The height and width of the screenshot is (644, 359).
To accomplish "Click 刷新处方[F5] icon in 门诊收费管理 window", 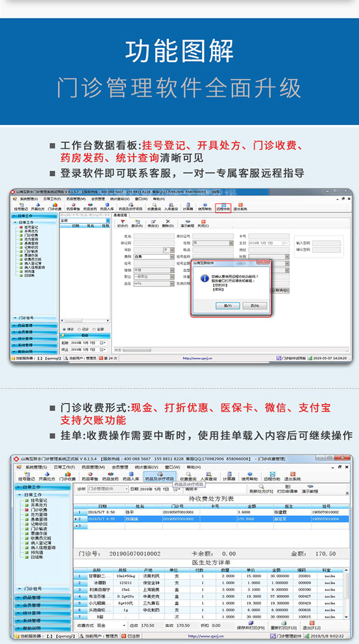I will [261, 489].
